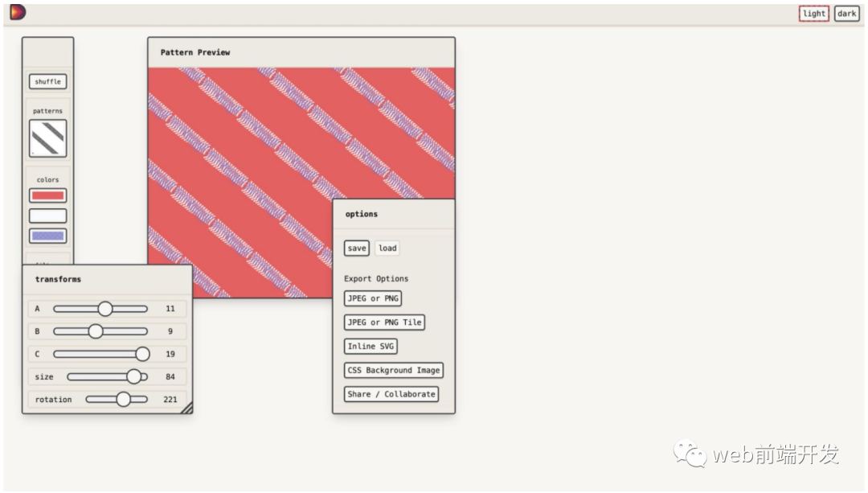Select the white color swatch
Viewport: 868px width, 493px height.
[x=48, y=216]
